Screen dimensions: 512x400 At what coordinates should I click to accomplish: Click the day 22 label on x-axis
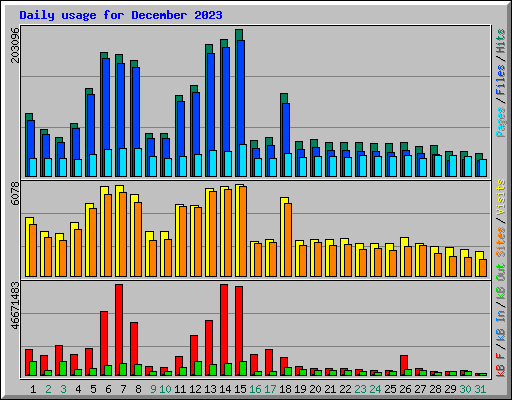[x=345, y=389]
